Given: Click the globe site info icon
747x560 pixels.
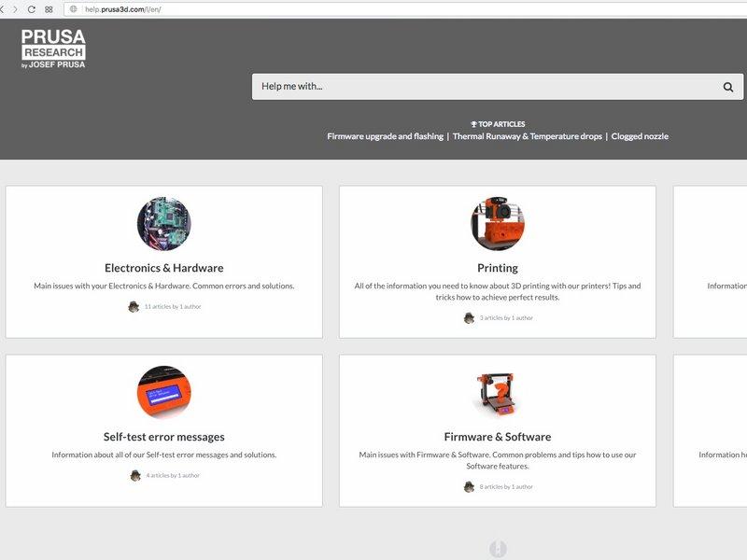Looking at the screenshot, I should [x=74, y=9].
